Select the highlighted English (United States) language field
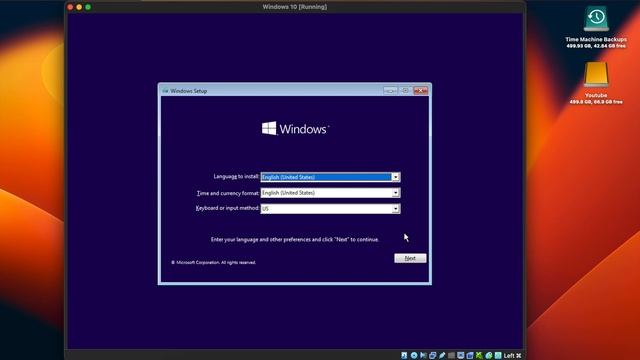The width and height of the screenshot is (640, 360). point(330,177)
